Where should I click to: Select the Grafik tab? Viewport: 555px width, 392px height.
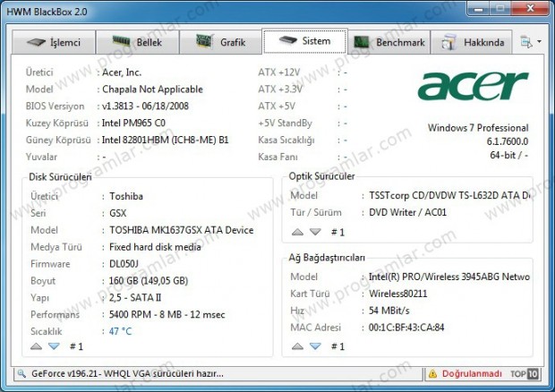[x=221, y=42]
